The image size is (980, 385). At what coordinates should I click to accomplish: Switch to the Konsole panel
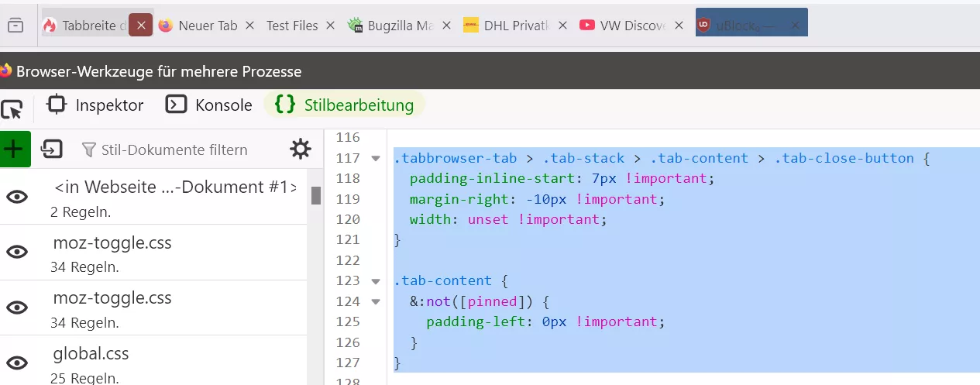(x=209, y=105)
